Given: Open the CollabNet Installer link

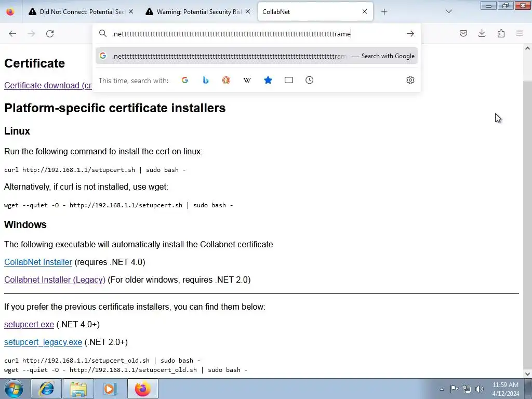Looking at the screenshot, I should point(38,262).
